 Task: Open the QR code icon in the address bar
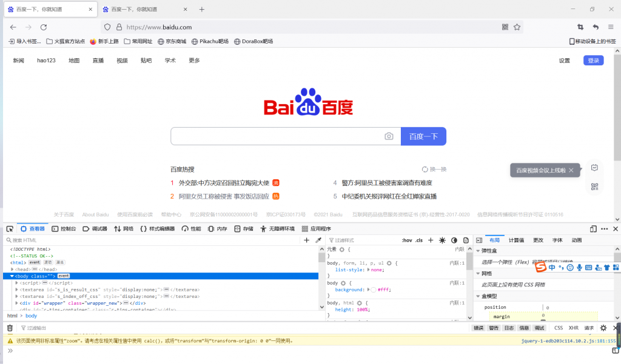[x=505, y=27]
